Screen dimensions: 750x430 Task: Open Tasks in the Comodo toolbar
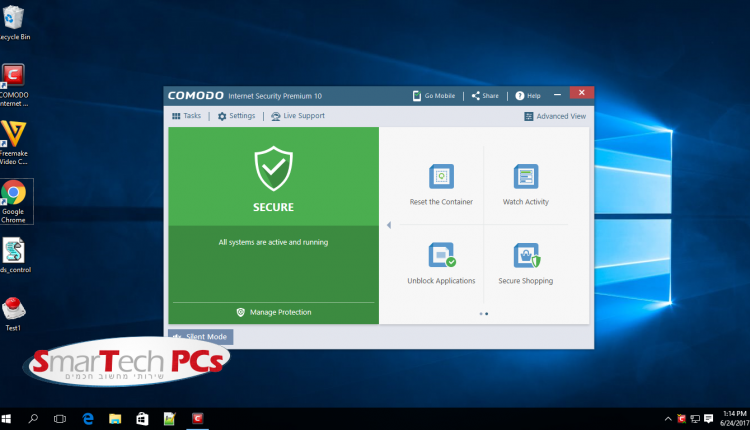pos(187,116)
